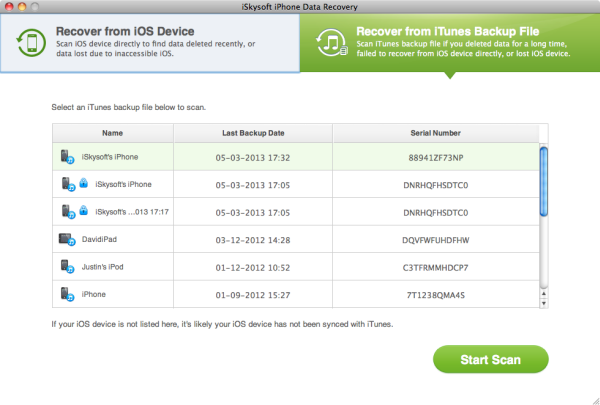Click serial number 7T1238QMA4S
Image resolution: width=600 pixels, height=405 pixels.
tap(436, 295)
